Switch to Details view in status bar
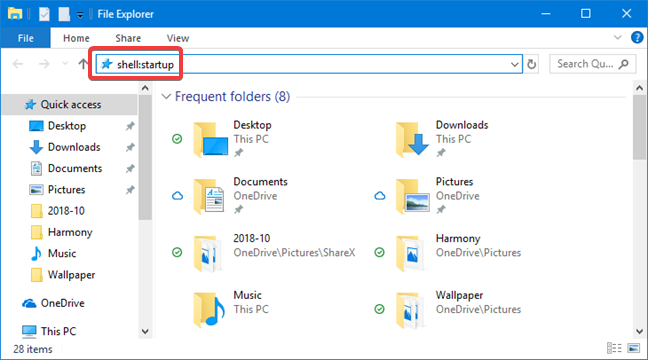The image size is (648, 360). click(x=614, y=348)
